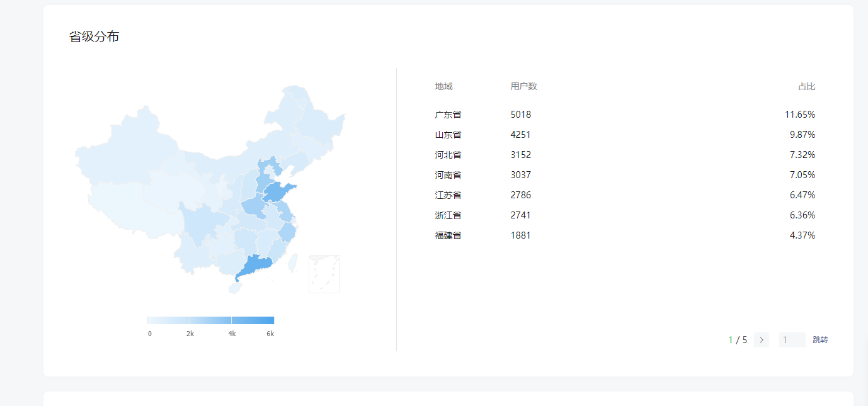Image resolution: width=868 pixels, height=406 pixels.
Task: Click user count 2741
Action: click(521, 215)
